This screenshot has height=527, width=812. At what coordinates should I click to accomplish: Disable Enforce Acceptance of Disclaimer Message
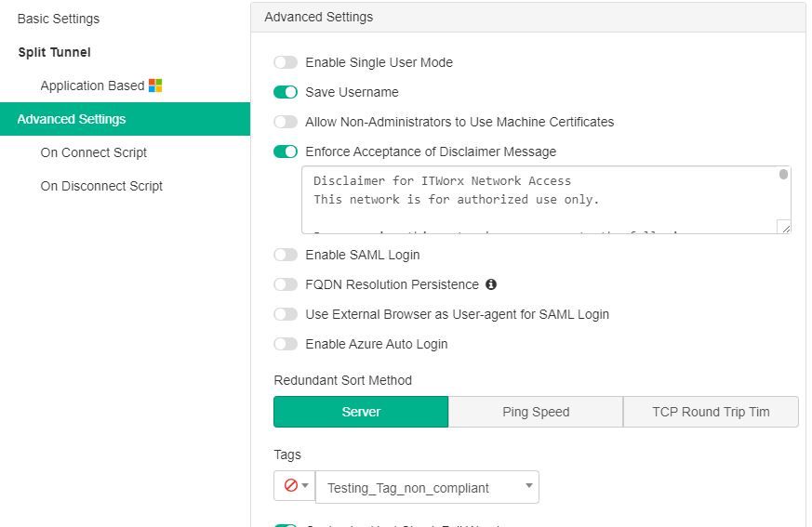click(286, 152)
